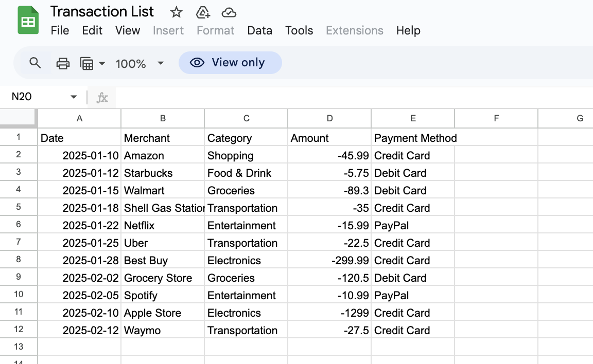Select column F header
593x364 pixels.
(x=496, y=119)
